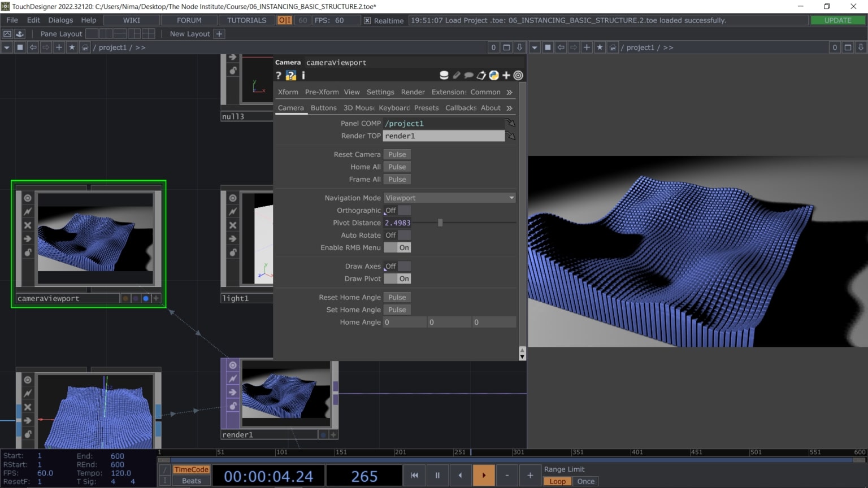Screen dimensions: 868x488
Task: Open the Dialogs menu
Action: point(60,20)
